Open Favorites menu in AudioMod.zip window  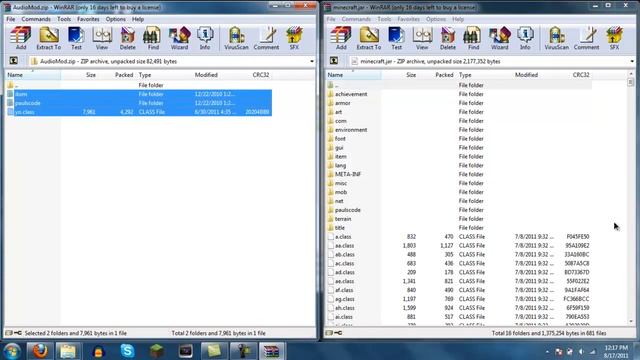pyautogui.click(x=88, y=19)
